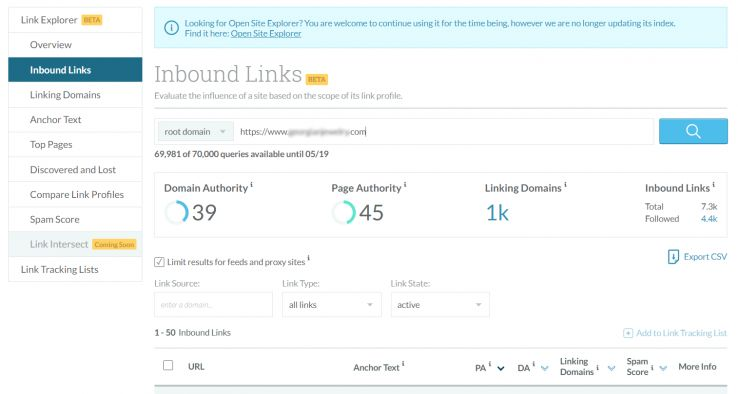Click the Page Authority info icon
Viewport: 738px width, 394px height.
pyautogui.click(x=405, y=185)
